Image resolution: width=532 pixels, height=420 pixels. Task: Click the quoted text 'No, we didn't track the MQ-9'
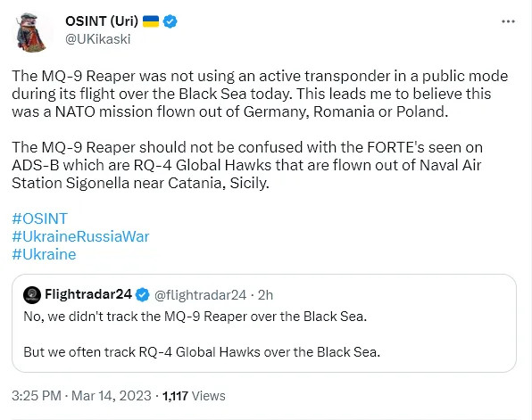tap(112, 317)
